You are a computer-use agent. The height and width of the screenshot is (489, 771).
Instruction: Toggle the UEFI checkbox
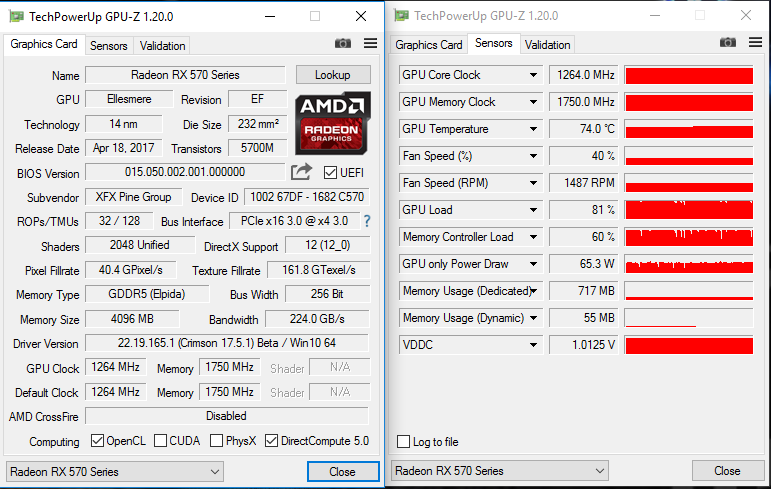point(330,173)
